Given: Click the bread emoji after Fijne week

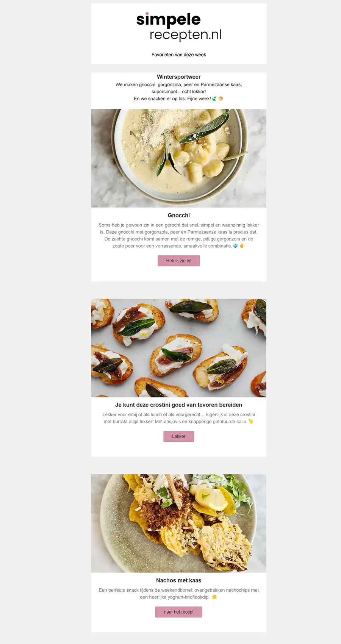Looking at the screenshot, I should [x=221, y=98].
